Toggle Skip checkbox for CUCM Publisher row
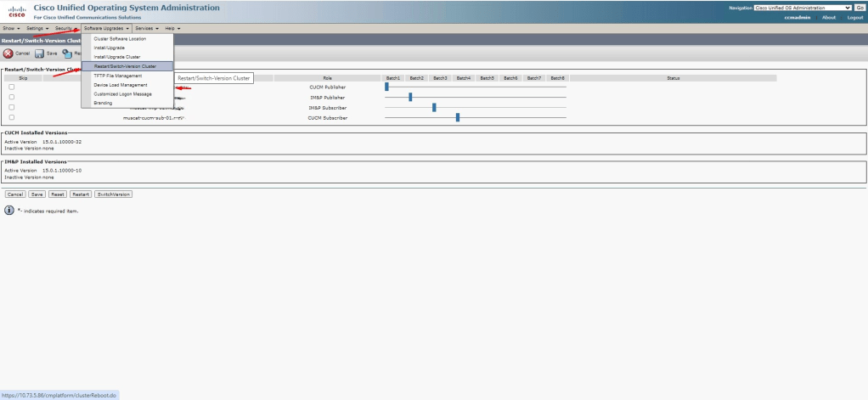868x400 pixels. 12,87
